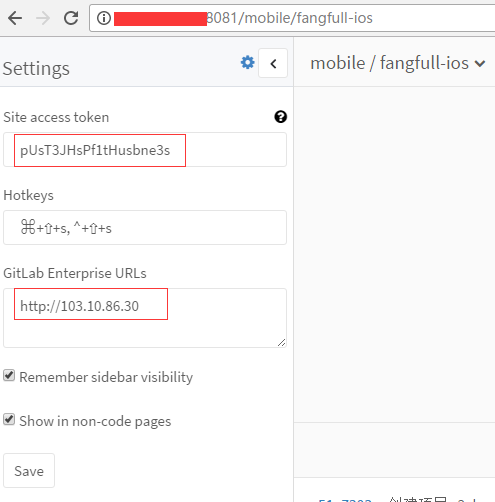Collapse the sidebar with the left chevron
Image resolution: width=495 pixels, height=502 pixels.
coord(273,63)
